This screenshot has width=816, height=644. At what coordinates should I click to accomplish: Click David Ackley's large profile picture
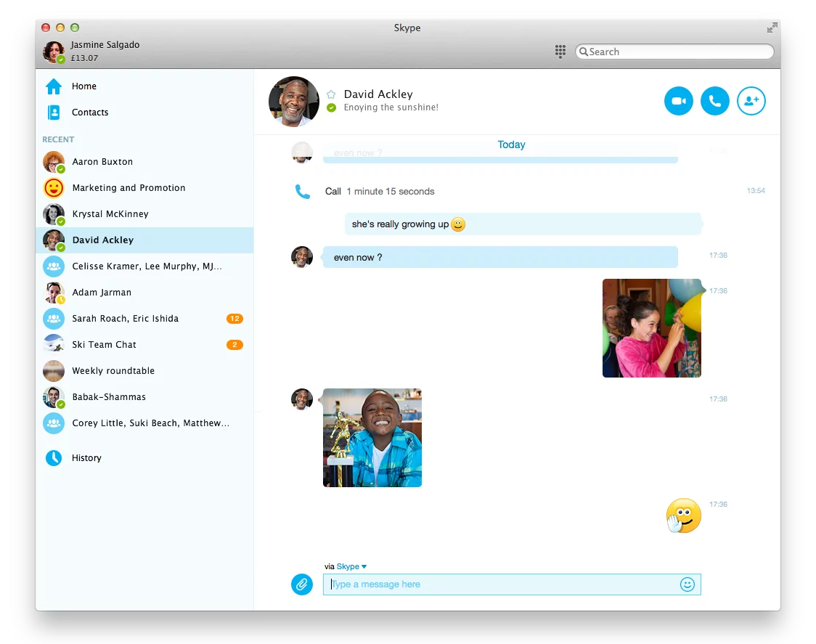294,102
